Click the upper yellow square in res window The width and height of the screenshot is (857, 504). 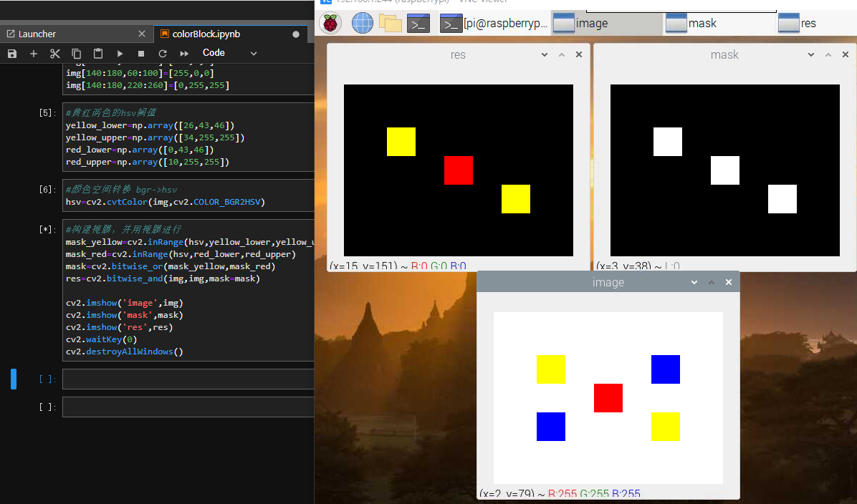401,142
